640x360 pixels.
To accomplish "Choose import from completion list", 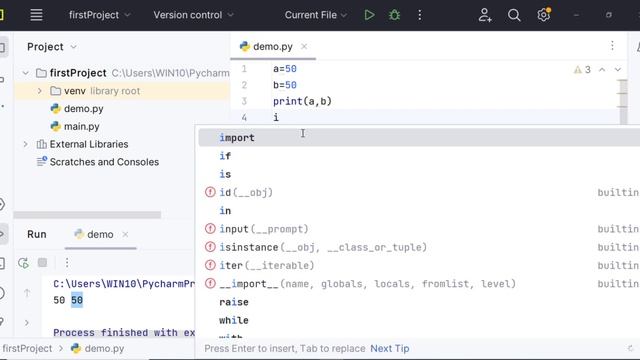I will [419, 138].
